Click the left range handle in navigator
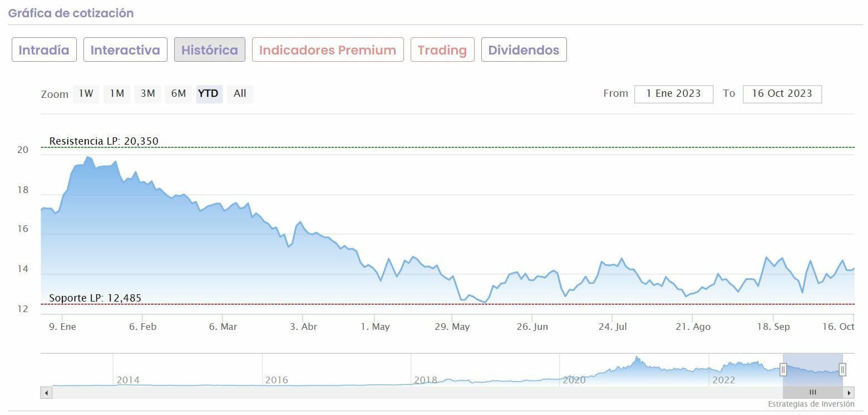This screenshot has height=415, width=868. tap(783, 369)
